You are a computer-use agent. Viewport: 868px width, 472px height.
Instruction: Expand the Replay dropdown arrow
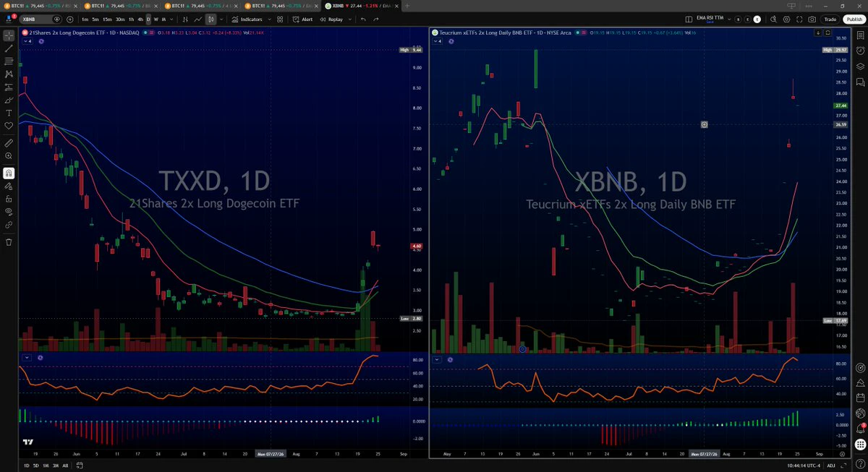pyautogui.click(x=349, y=20)
